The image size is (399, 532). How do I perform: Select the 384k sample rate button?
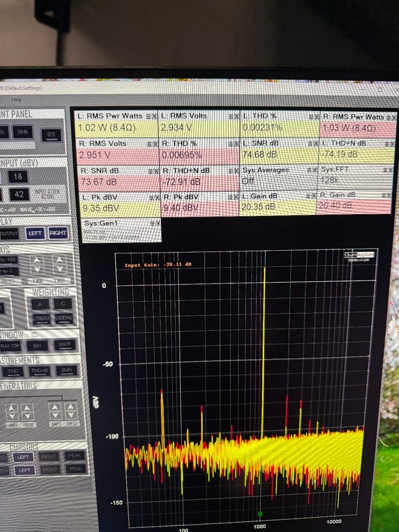[23, 132]
